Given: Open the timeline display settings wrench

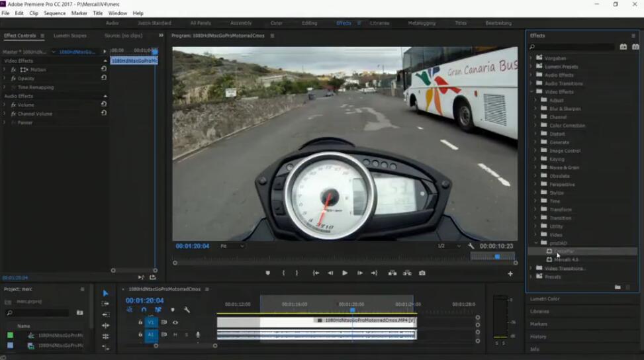Looking at the screenshot, I should pos(187,310).
